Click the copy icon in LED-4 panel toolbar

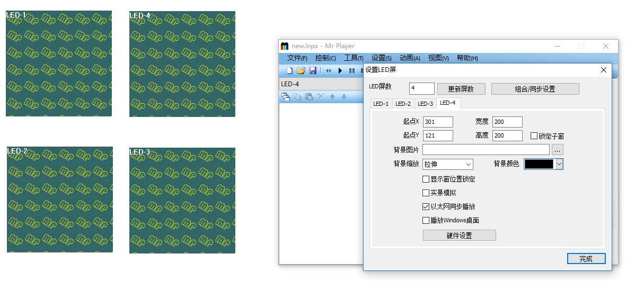click(x=297, y=96)
